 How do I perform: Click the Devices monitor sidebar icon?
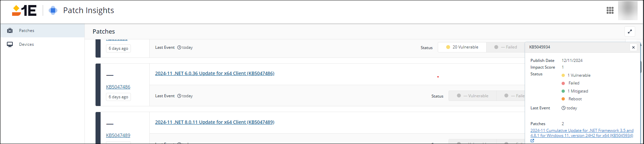point(10,44)
